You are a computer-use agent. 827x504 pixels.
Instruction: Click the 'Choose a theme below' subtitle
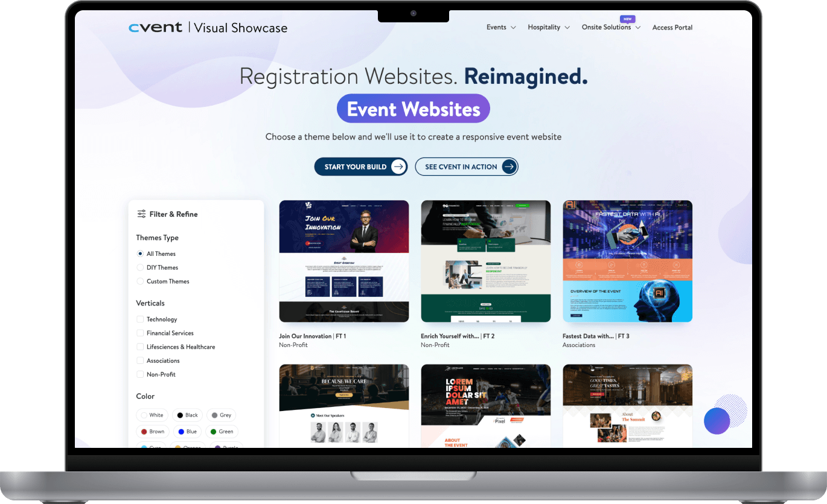(x=413, y=137)
